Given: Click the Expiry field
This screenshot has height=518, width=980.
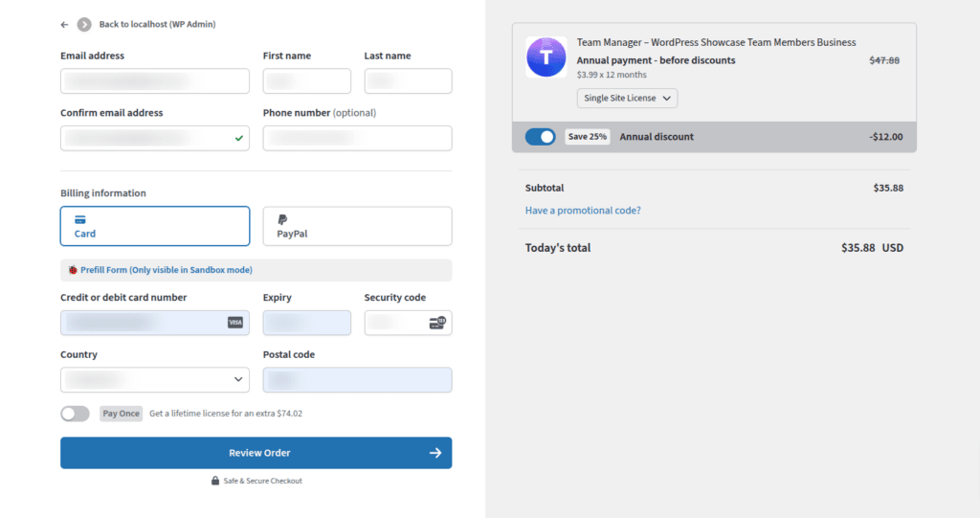Looking at the screenshot, I should (x=307, y=323).
